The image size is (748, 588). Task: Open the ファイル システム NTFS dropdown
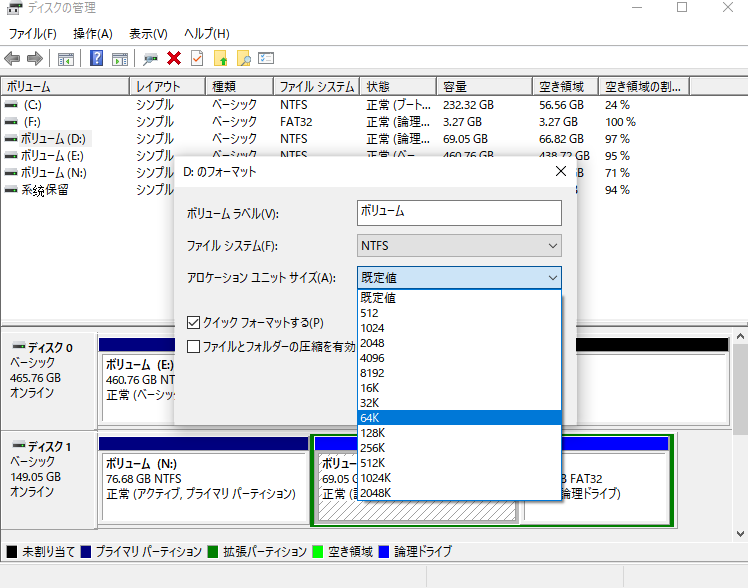click(x=459, y=246)
